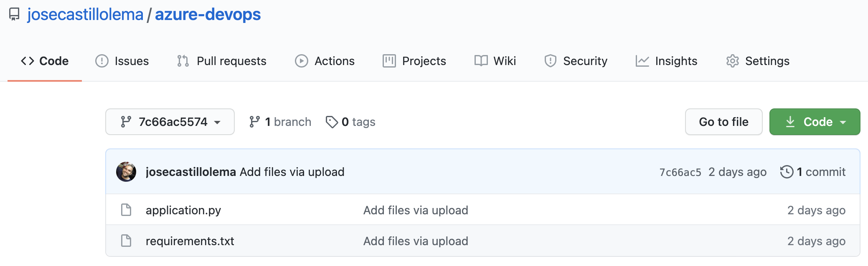Click the Security shield icon
Image resolution: width=868 pixels, height=266 pixels.
click(x=551, y=61)
